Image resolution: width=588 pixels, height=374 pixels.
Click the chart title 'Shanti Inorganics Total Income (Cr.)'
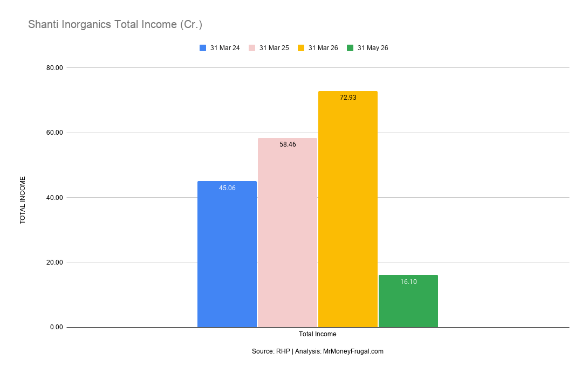[x=115, y=24]
